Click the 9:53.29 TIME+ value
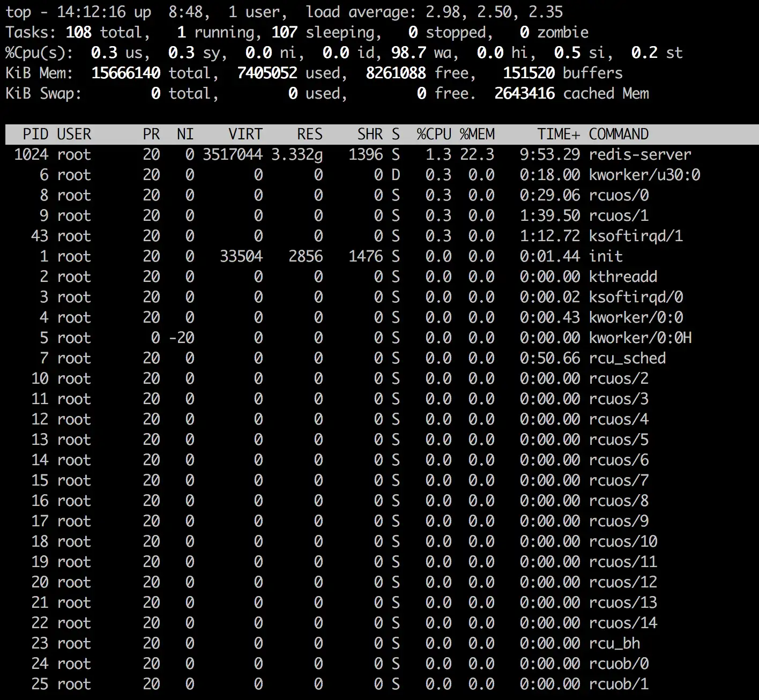Image resolution: width=759 pixels, height=700 pixels. (x=550, y=154)
